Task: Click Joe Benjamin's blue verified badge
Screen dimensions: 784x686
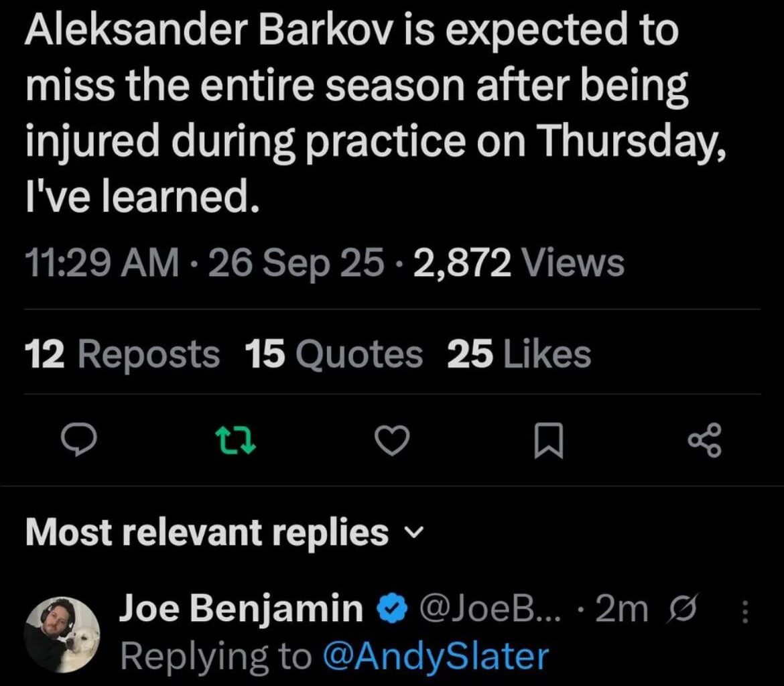Action: (392, 608)
